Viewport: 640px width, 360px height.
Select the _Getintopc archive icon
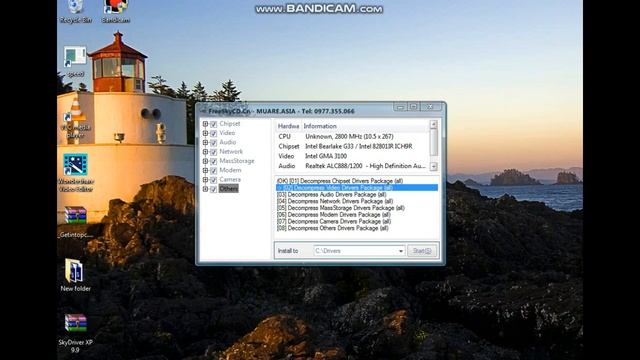point(76,222)
